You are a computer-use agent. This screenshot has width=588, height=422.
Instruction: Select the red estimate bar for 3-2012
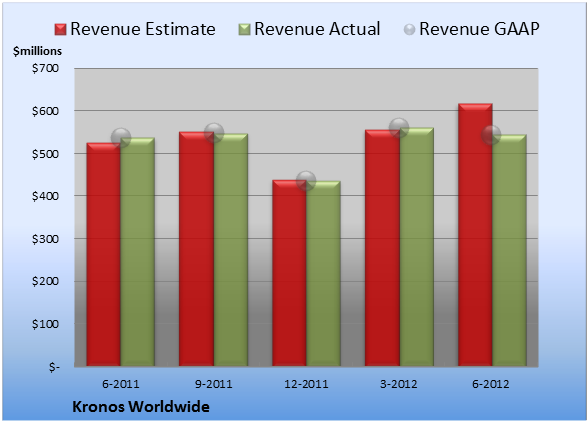tap(382, 248)
